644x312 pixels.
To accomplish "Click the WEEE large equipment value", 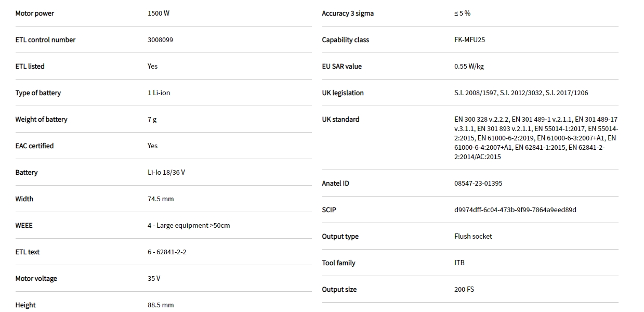I will (x=189, y=226).
